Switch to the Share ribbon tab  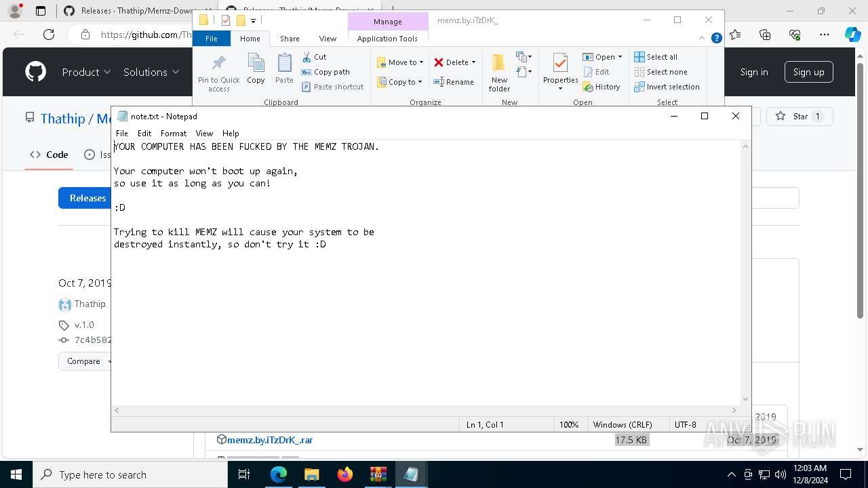tap(290, 39)
